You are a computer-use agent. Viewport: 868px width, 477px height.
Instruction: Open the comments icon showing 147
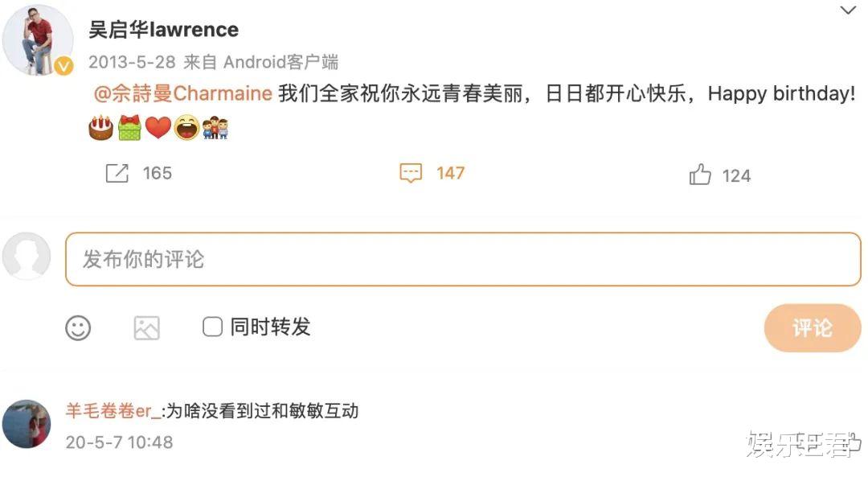coord(411,172)
